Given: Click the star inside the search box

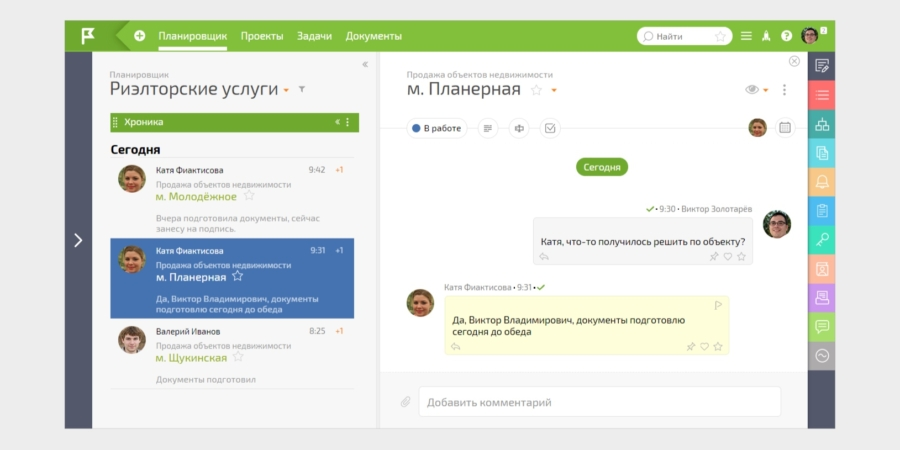Looking at the screenshot, I should point(720,36).
